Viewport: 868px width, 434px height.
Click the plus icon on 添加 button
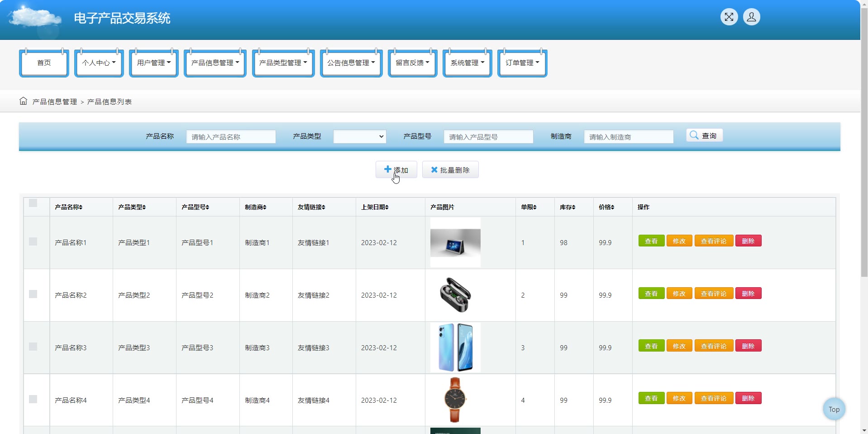tap(387, 169)
